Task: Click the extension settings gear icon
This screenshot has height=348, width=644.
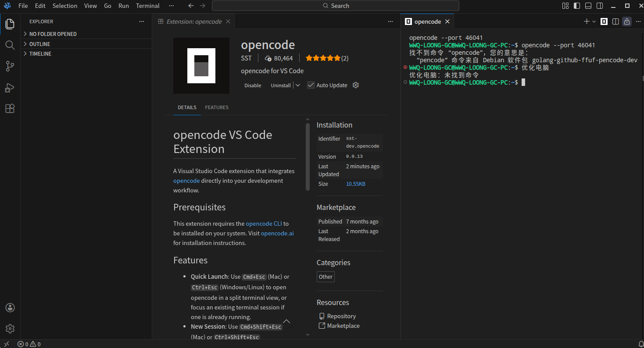Action: [x=356, y=85]
